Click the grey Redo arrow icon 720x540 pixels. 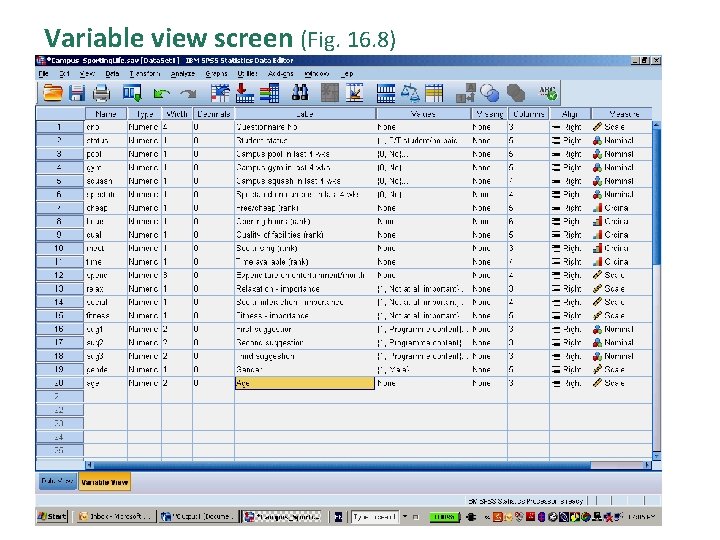(188, 94)
